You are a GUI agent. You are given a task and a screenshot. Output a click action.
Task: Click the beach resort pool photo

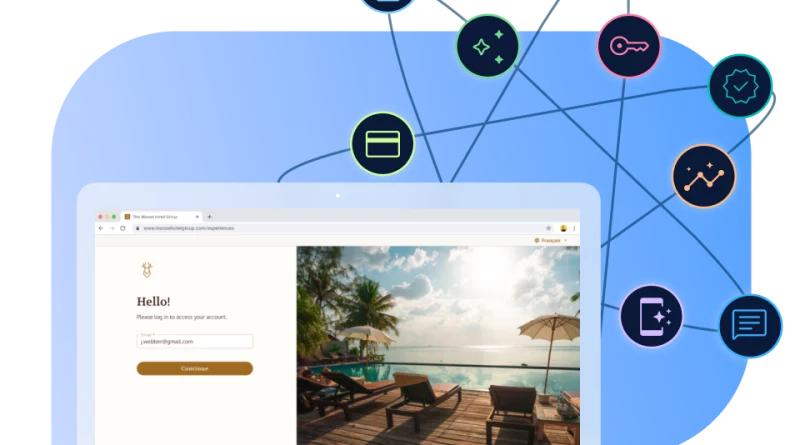[x=438, y=345]
